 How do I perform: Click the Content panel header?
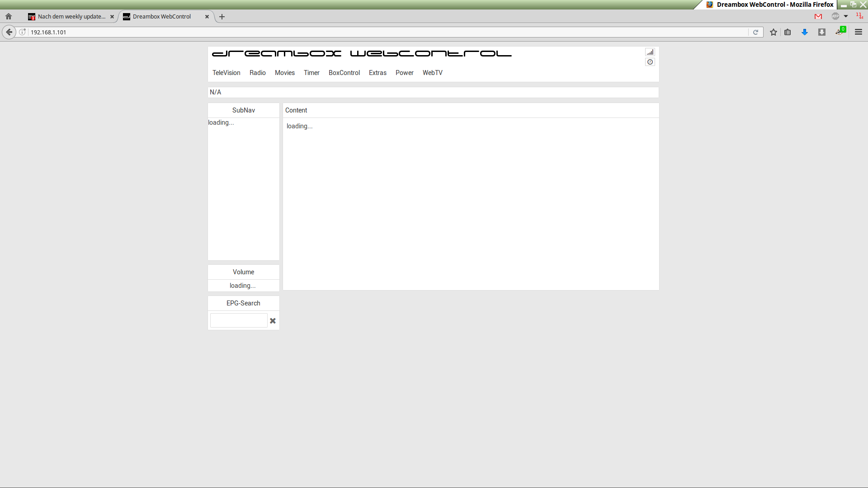pyautogui.click(x=471, y=110)
